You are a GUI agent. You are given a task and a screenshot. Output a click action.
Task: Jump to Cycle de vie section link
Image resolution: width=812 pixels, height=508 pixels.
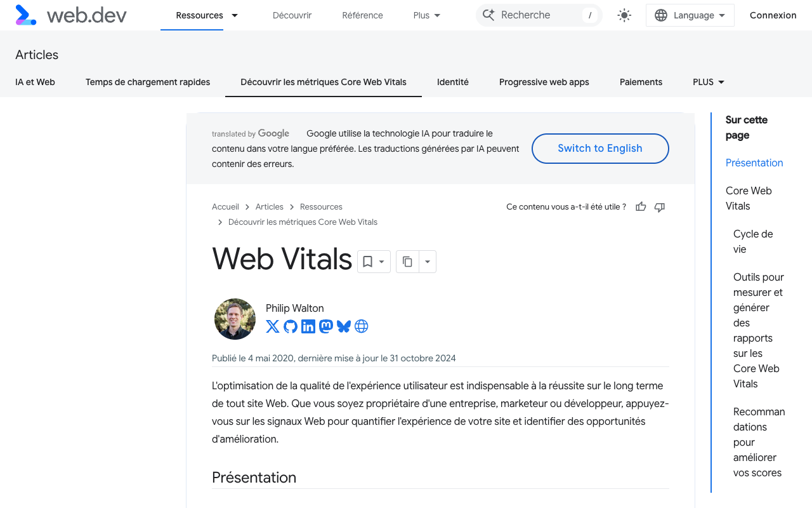(x=753, y=241)
